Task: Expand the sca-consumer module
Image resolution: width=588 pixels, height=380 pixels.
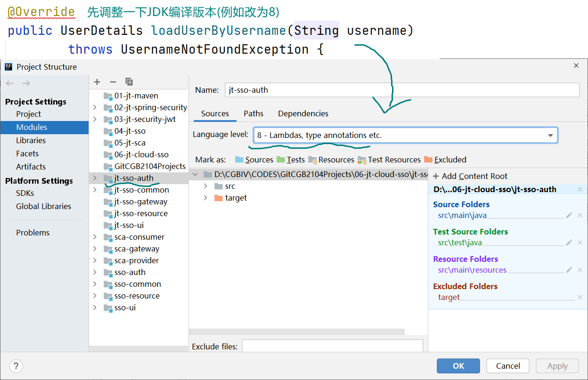Action: tap(95, 237)
